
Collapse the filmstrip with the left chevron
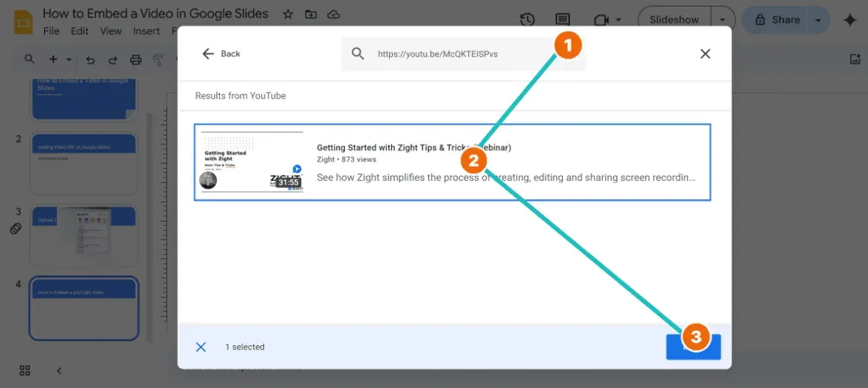(x=59, y=371)
